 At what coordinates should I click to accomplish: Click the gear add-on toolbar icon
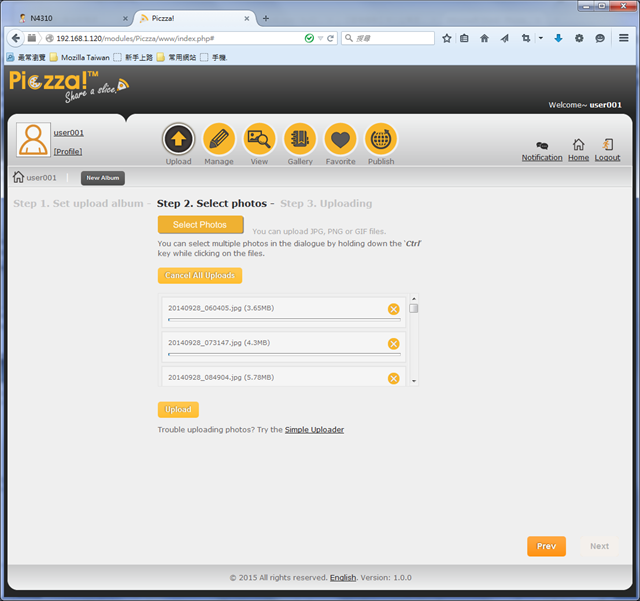click(x=579, y=38)
